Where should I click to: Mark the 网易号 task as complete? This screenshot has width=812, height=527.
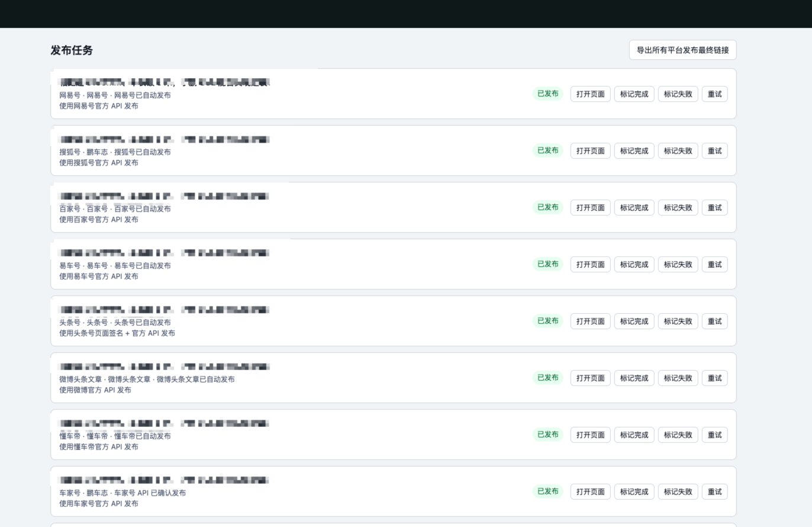point(634,94)
